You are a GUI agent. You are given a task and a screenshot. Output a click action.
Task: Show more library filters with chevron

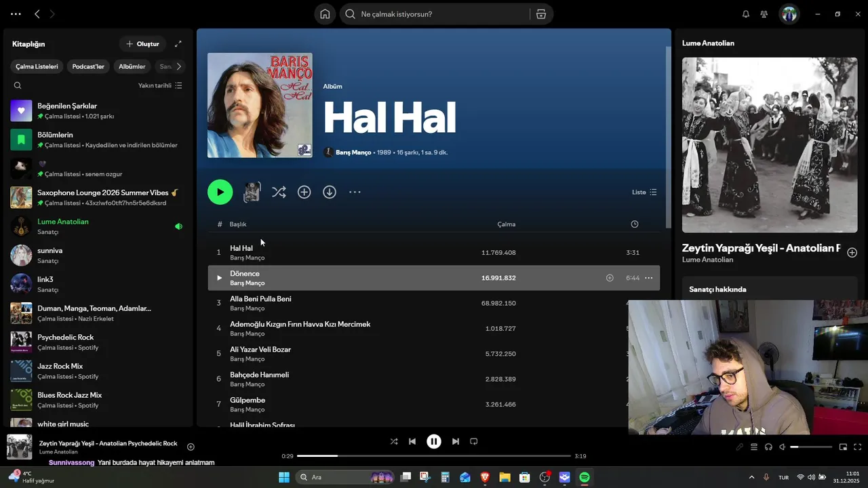click(178, 66)
